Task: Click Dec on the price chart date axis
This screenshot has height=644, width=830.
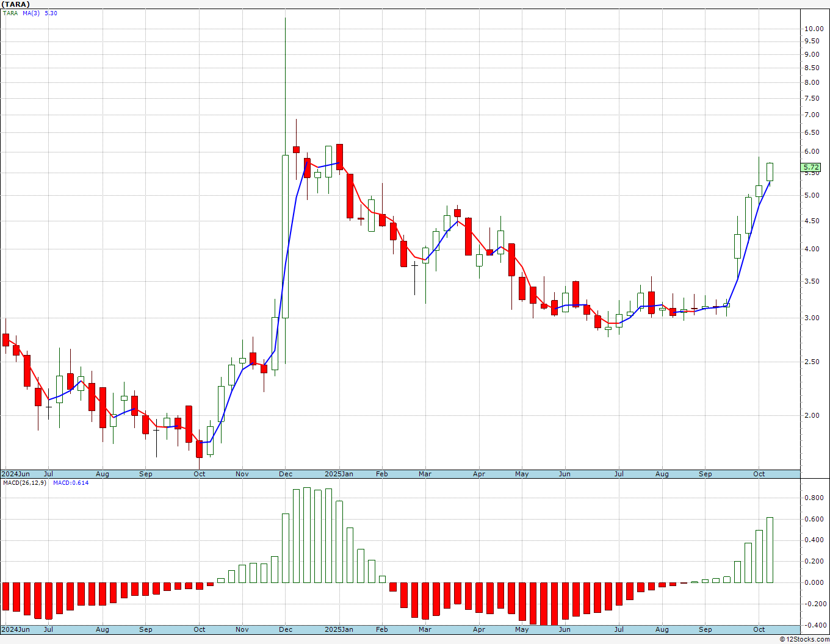Action: coord(285,474)
